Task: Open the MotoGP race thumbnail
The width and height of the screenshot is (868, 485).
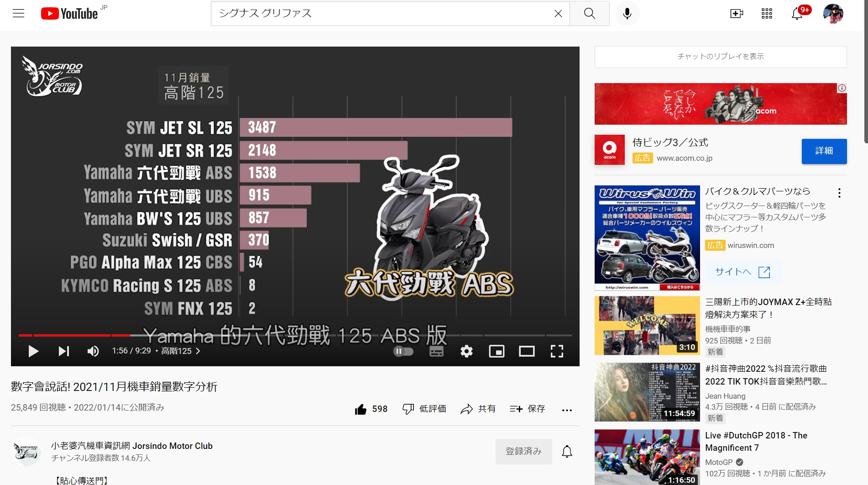Action: click(x=647, y=457)
